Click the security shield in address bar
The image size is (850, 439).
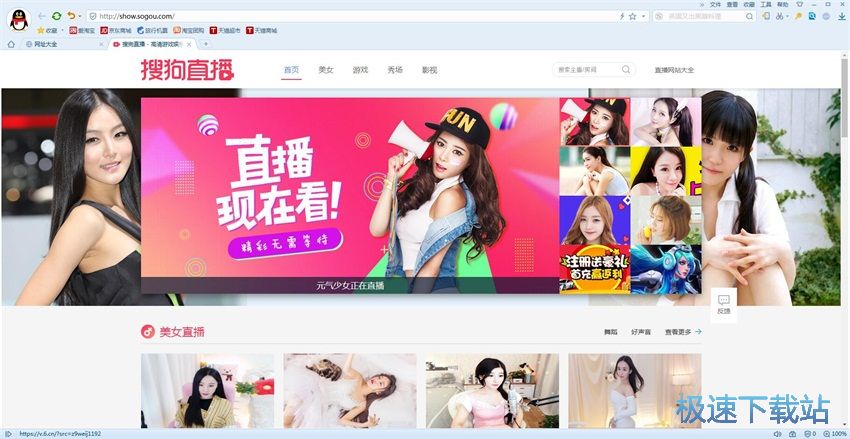[x=93, y=16]
